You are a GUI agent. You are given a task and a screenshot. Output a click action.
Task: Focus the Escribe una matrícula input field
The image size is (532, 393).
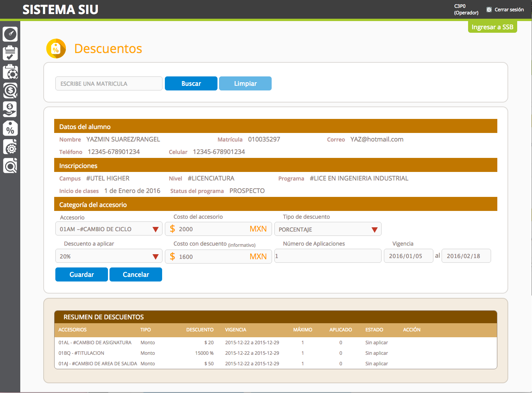click(x=109, y=83)
